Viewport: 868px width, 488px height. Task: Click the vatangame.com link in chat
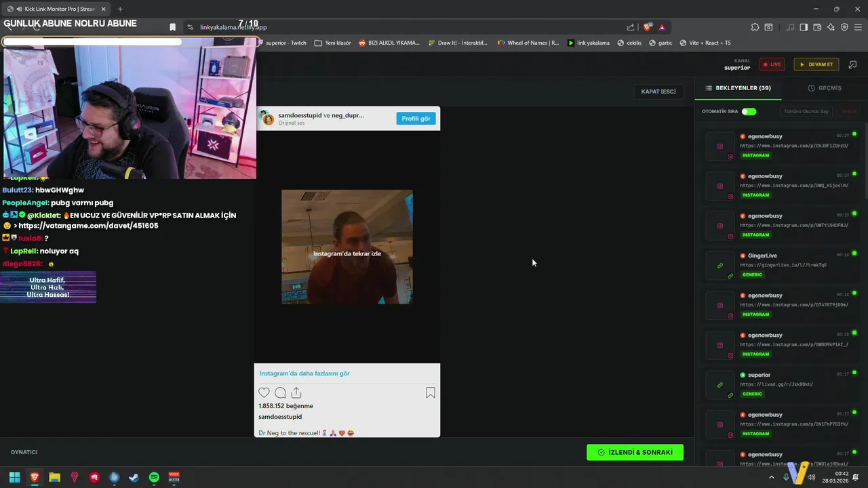(x=88, y=226)
